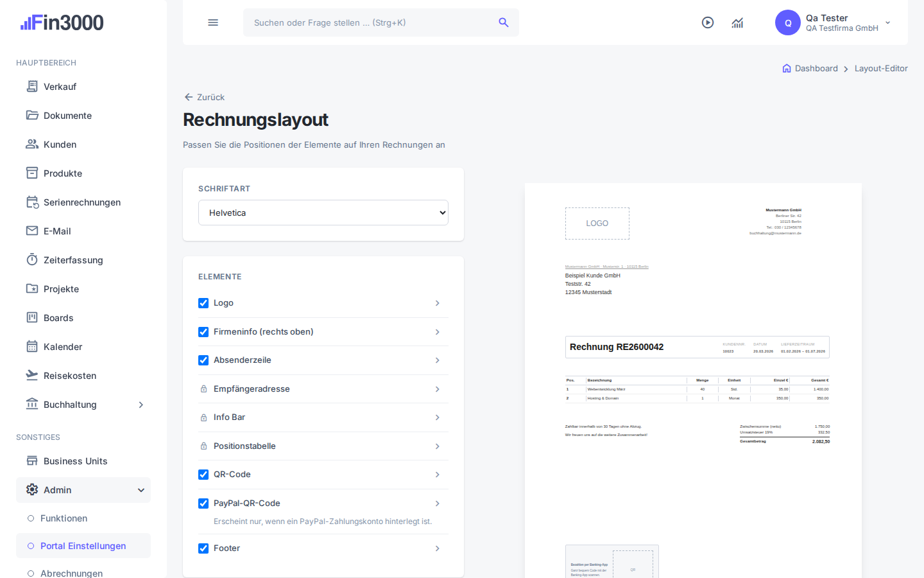The image size is (924, 578).
Task: Click the 'Beispiel Kunde GmbH' address in preview
Action: (x=593, y=276)
